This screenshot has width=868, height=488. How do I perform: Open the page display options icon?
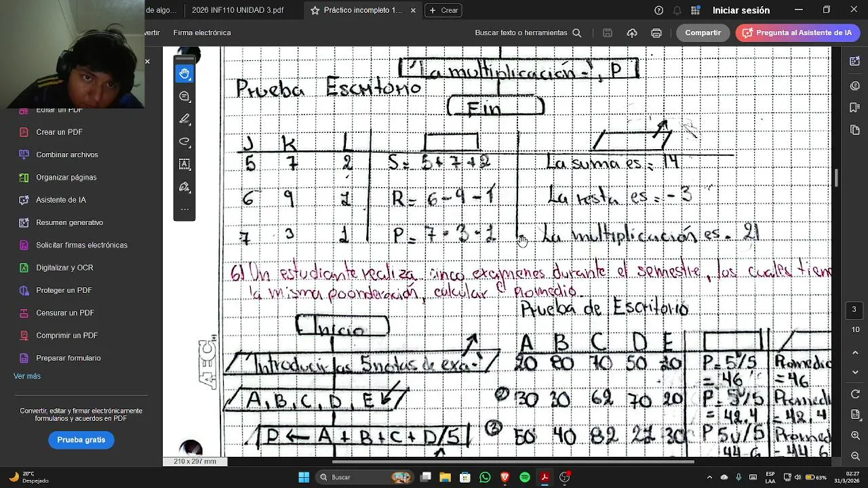click(855, 414)
